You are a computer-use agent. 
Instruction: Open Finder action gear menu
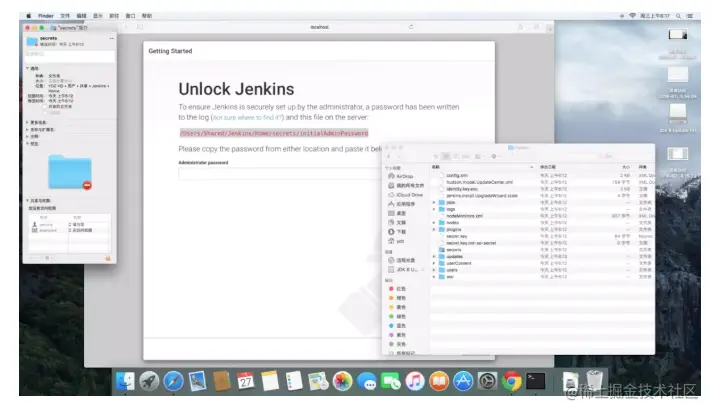(x=495, y=156)
